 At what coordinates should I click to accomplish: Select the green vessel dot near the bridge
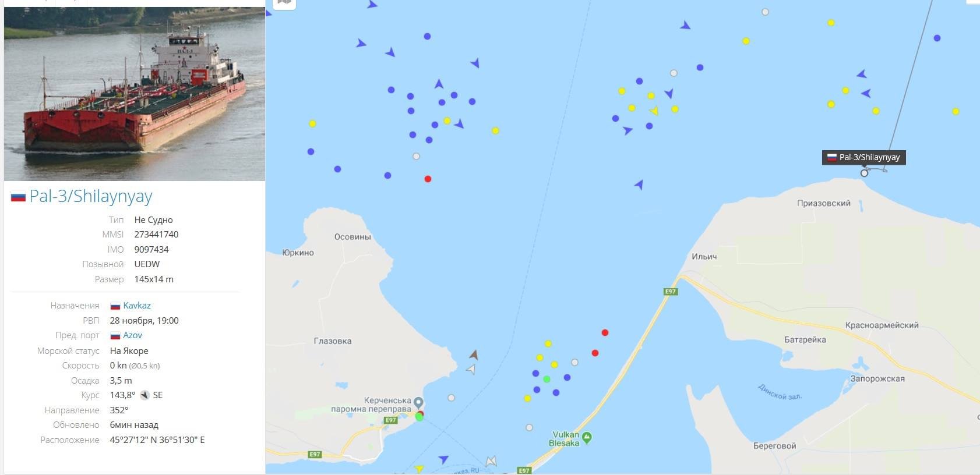547,379
